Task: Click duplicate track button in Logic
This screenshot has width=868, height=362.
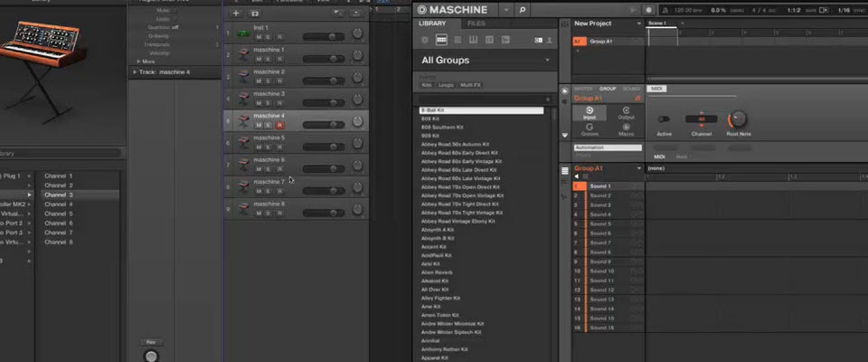Action: point(255,14)
